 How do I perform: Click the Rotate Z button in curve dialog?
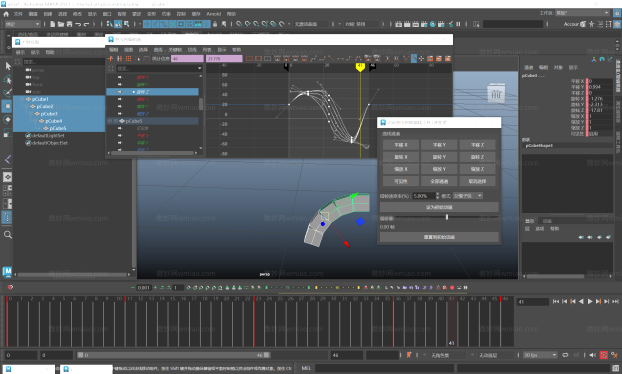click(x=477, y=157)
